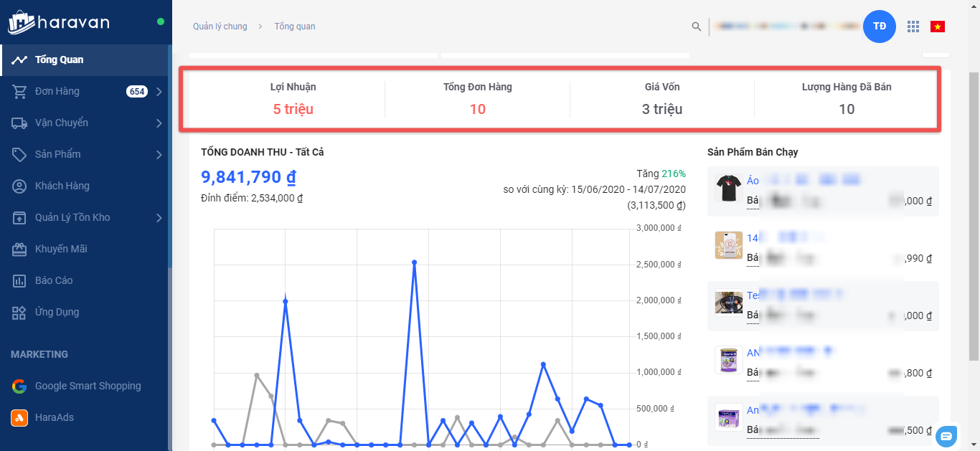Click the 654 orders badge
This screenshot has width=980, height=451.
[x=136, y=92]
